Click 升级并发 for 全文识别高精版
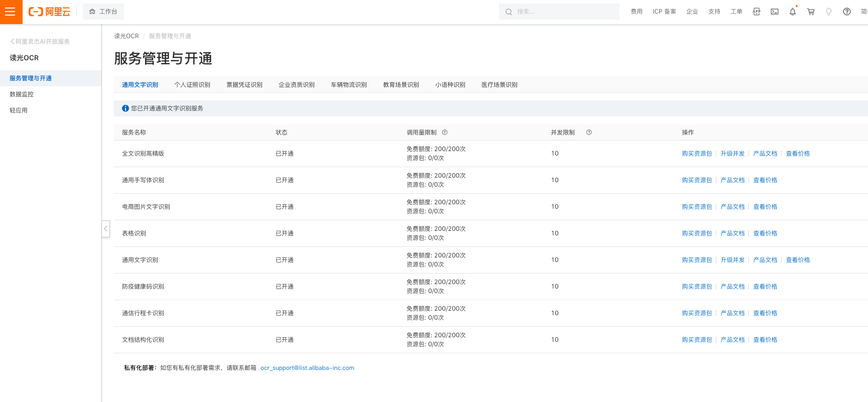The image size is (868, 402). 732,154
